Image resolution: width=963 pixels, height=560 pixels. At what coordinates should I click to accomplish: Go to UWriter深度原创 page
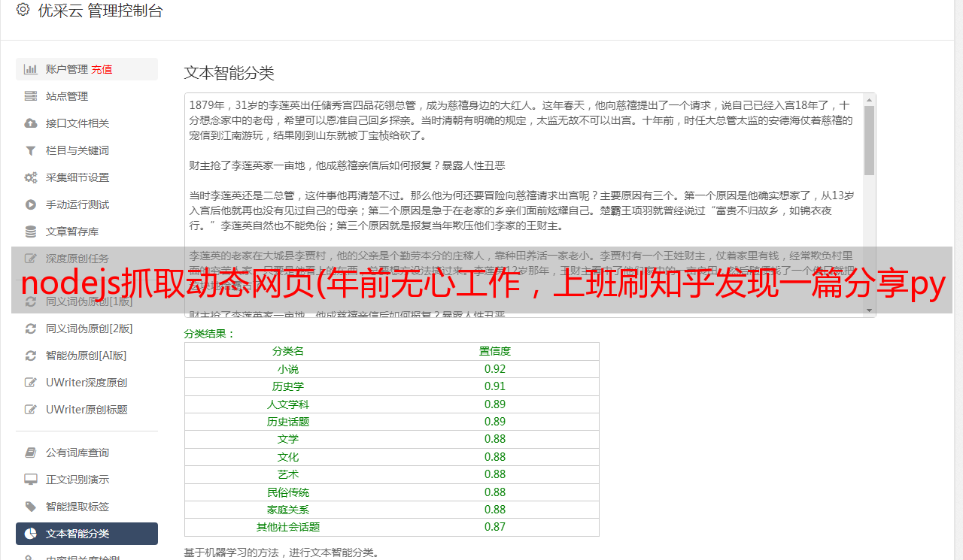click(87, 383)
